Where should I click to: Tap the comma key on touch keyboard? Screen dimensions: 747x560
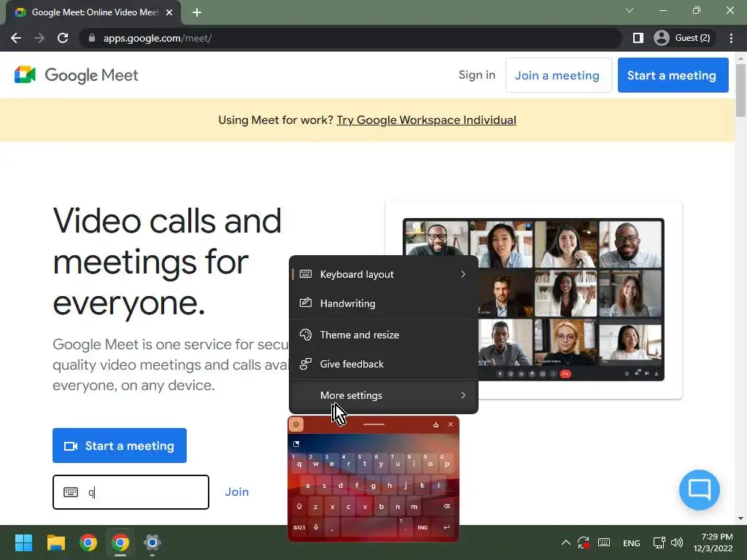pos(332,528)
